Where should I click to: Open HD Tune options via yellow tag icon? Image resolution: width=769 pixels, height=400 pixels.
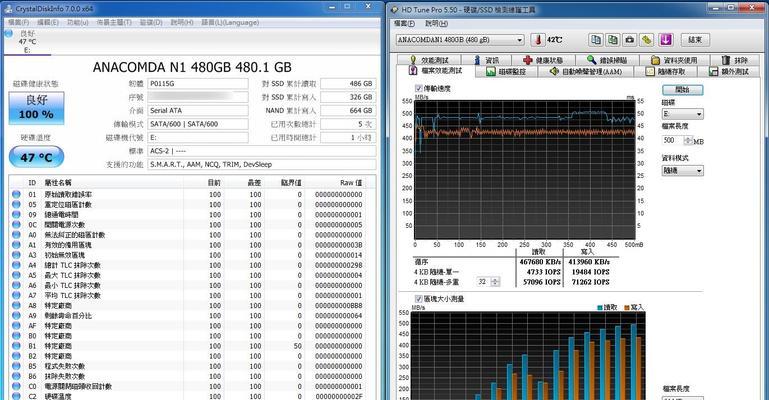(x=647, y=40)
